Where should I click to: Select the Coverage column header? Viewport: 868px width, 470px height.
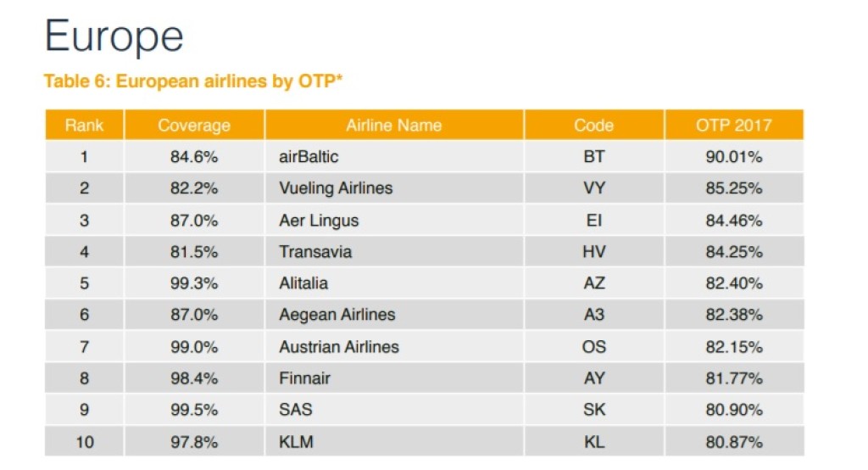pyautogui.click(x=194, y=126)
